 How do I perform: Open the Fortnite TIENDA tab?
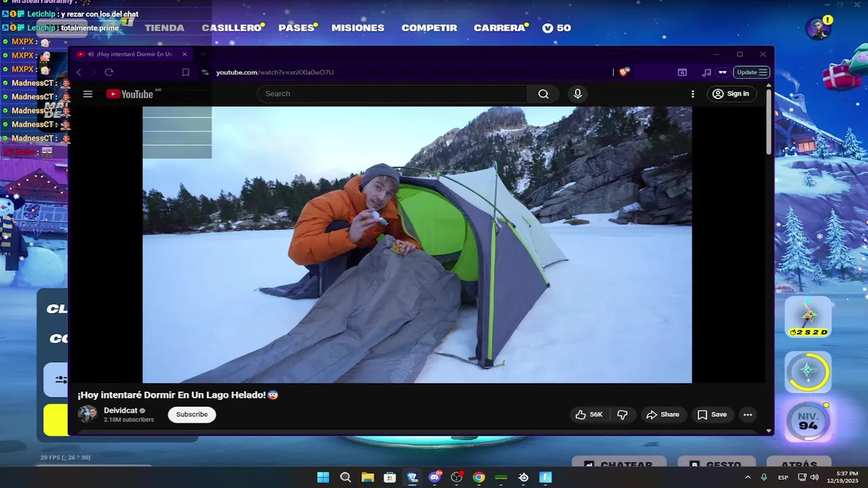coord(164,28)
